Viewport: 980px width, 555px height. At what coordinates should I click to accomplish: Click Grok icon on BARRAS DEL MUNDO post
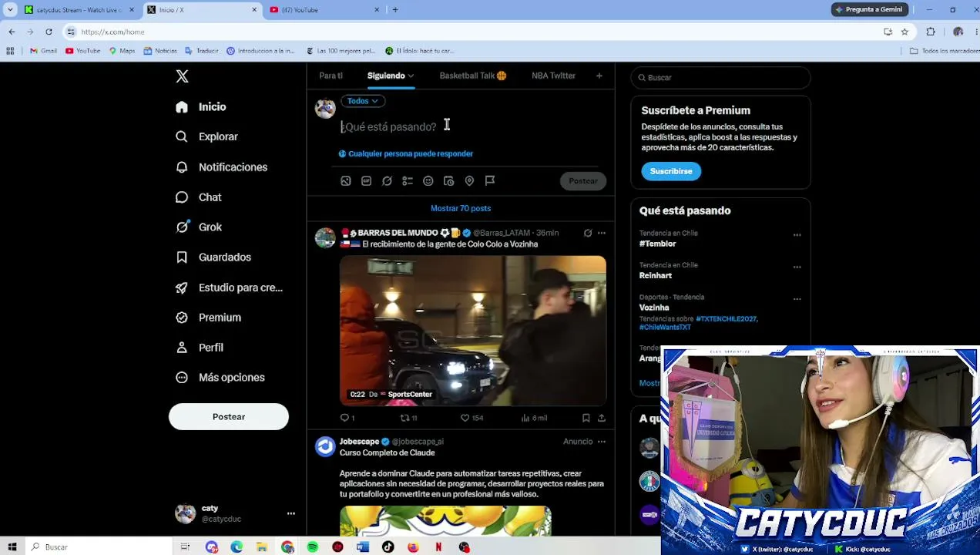588,233
